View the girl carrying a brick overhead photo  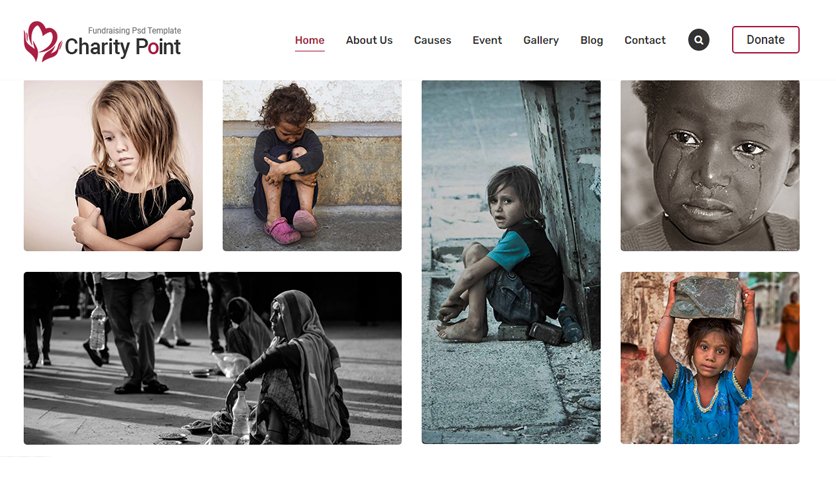(710, 358)
